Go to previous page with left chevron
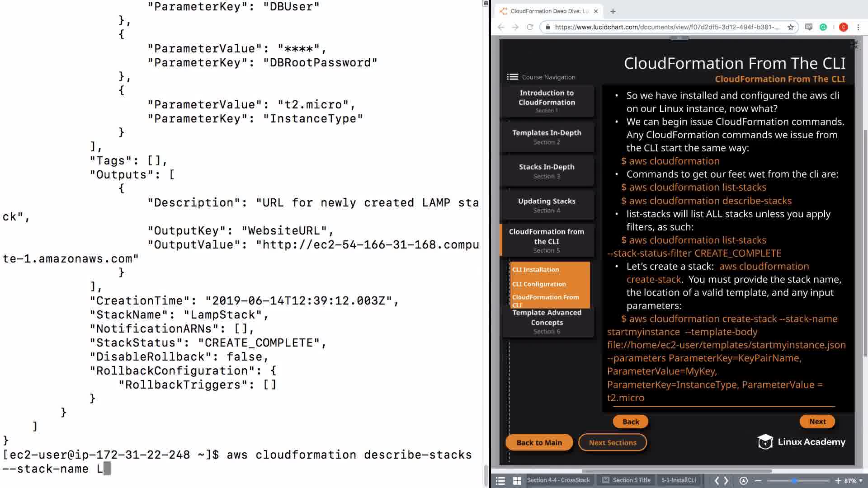Screen dimensions: 868x488 [x=717, y=481]
